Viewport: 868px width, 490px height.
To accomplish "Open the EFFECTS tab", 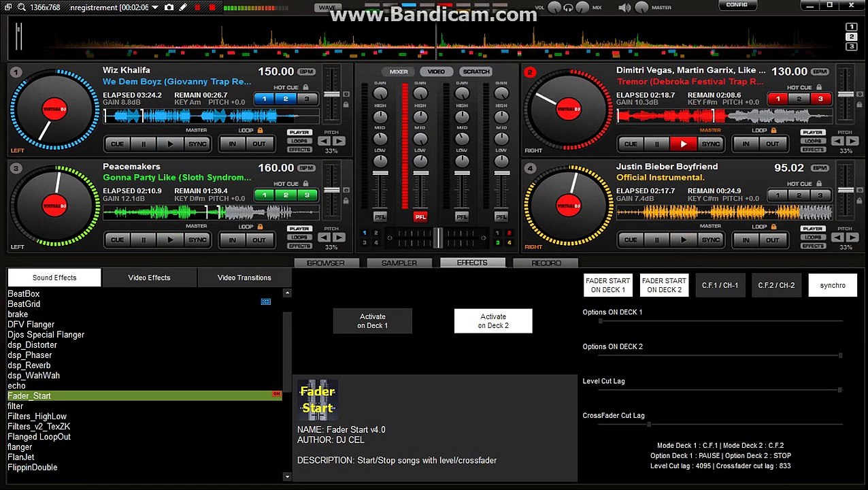I will coord(472,263).
